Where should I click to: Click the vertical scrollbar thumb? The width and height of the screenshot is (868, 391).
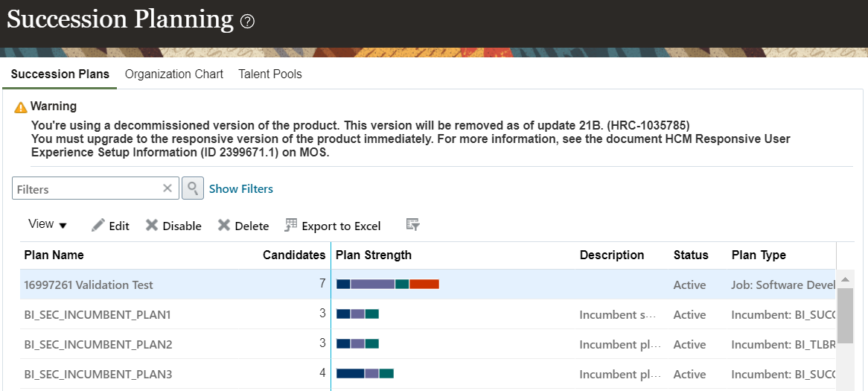click(845, 316)
